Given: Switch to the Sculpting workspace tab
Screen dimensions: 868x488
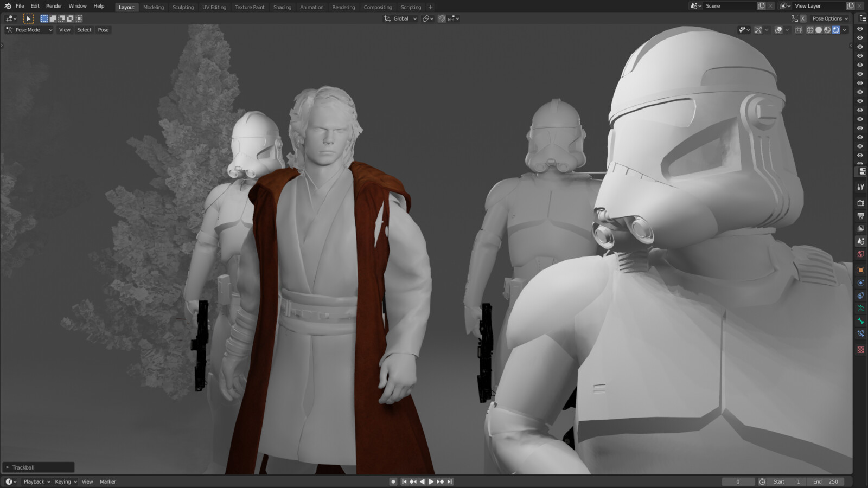Looking at the screenshot, I should pos(183,7).
